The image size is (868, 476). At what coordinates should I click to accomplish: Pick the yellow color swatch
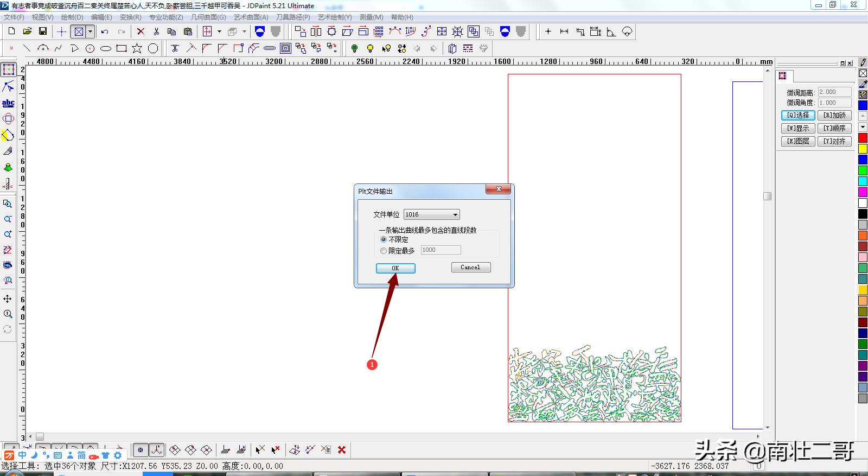click(863, 149)
